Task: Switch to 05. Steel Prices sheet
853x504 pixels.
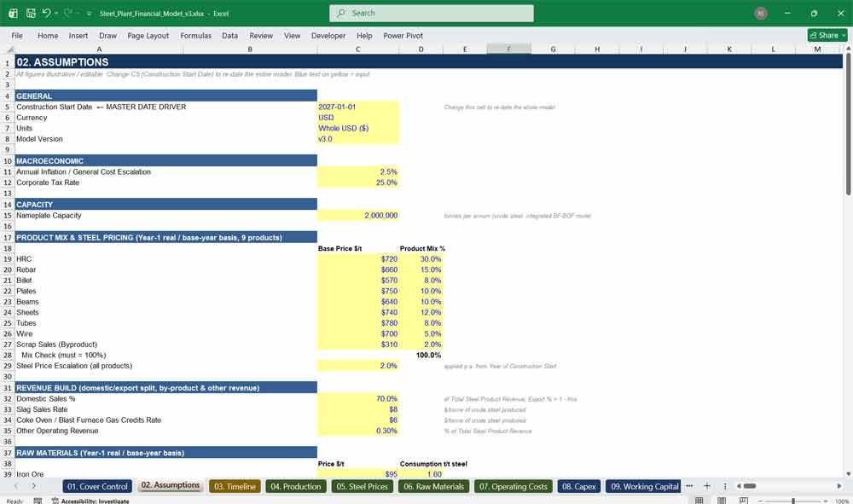Action: tap(363, 487)
